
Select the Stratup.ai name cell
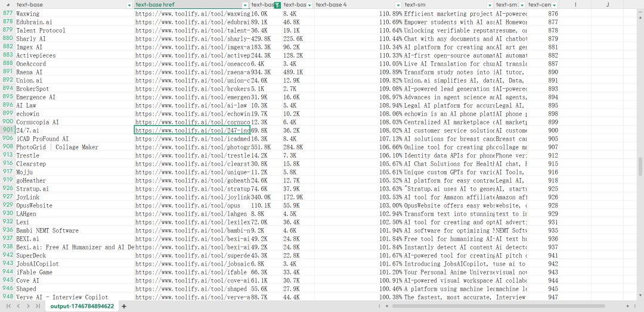(x=75, y=189)
